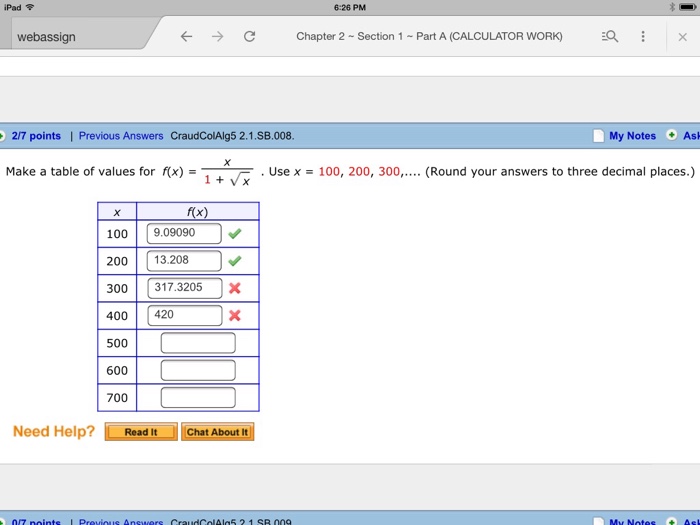Click the CraudColAlg5 2.1.SB.008. problem code
Screen dimensions: 700x525
[232, 136]
